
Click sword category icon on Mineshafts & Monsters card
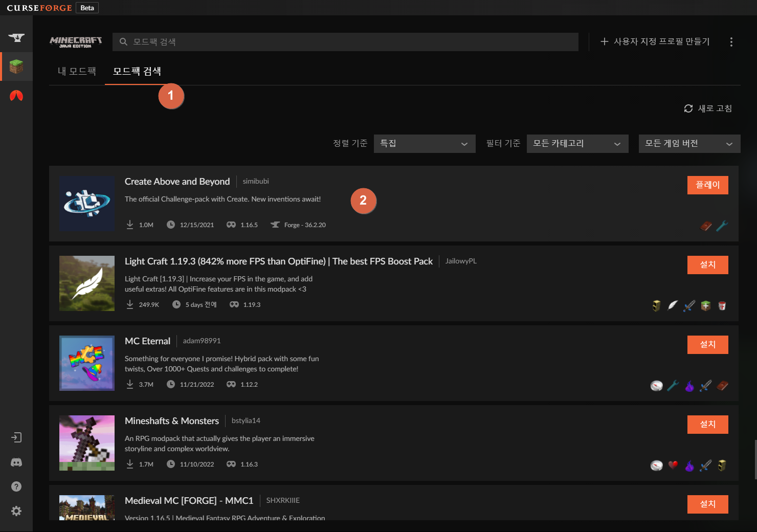pyautogui.click(x=706, y=465)
